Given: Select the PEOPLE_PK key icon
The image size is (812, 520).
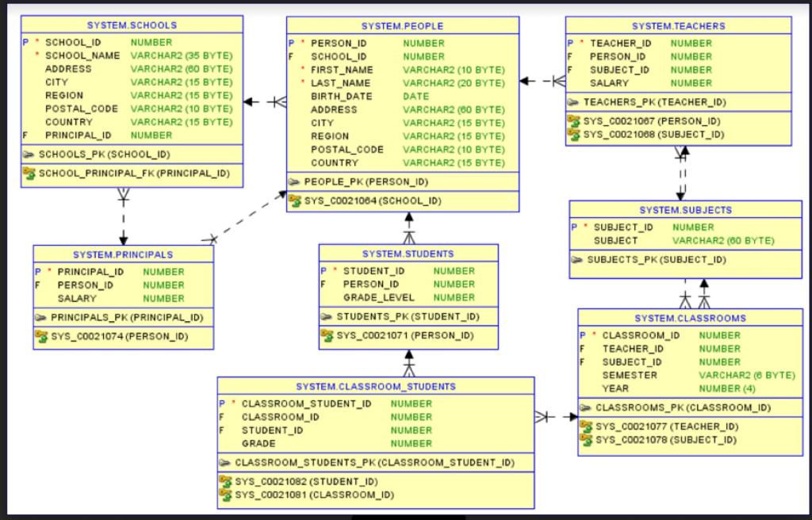Looking at the screenshot, I should point(297,182).
